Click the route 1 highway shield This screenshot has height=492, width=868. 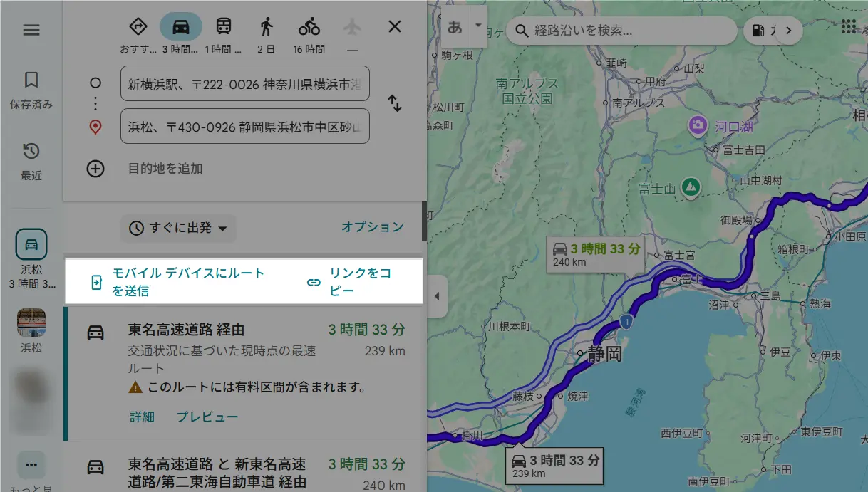(x=626, y=323)
